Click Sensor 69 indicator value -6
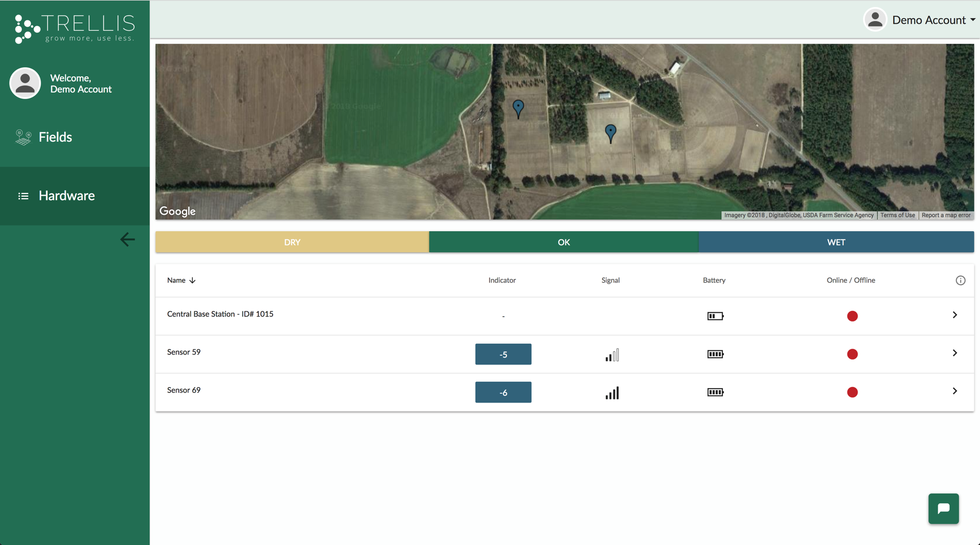This screenshot has height=545, width=980. click(503, 392)
